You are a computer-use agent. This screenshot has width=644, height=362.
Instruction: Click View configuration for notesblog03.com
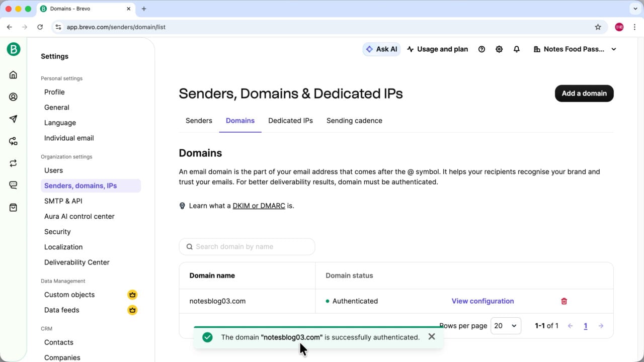tap(483, 301)
